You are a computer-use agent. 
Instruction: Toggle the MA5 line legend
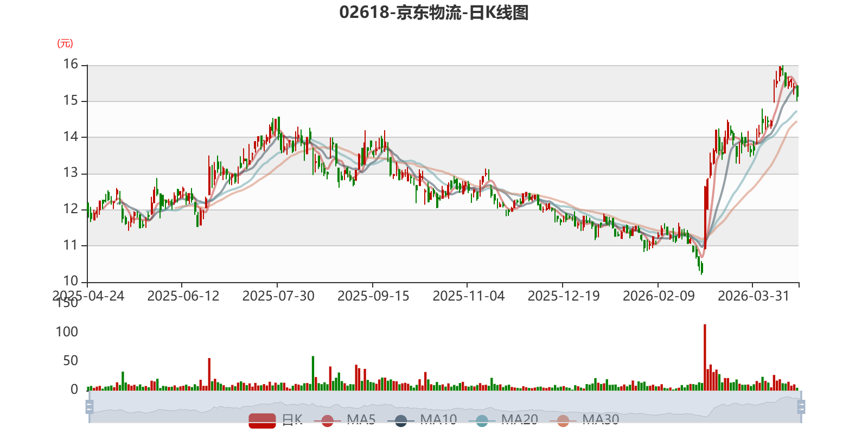coord(344,420)
